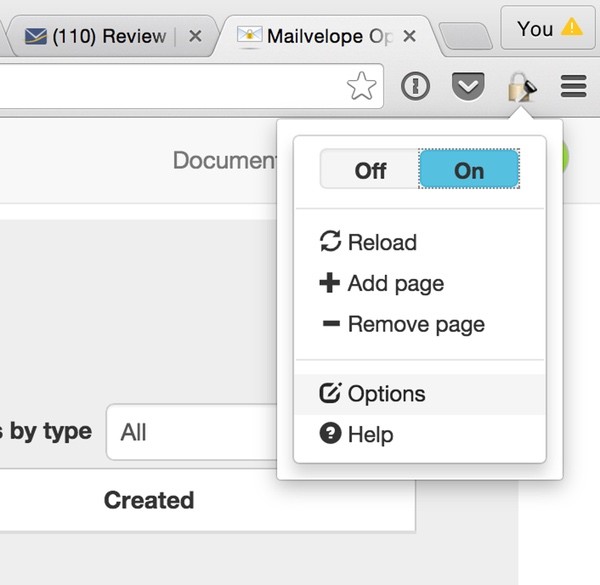This screenshot has height=585, width=600.
Task: Open the Pocket extension icon
Action: [x=468, y=86]
